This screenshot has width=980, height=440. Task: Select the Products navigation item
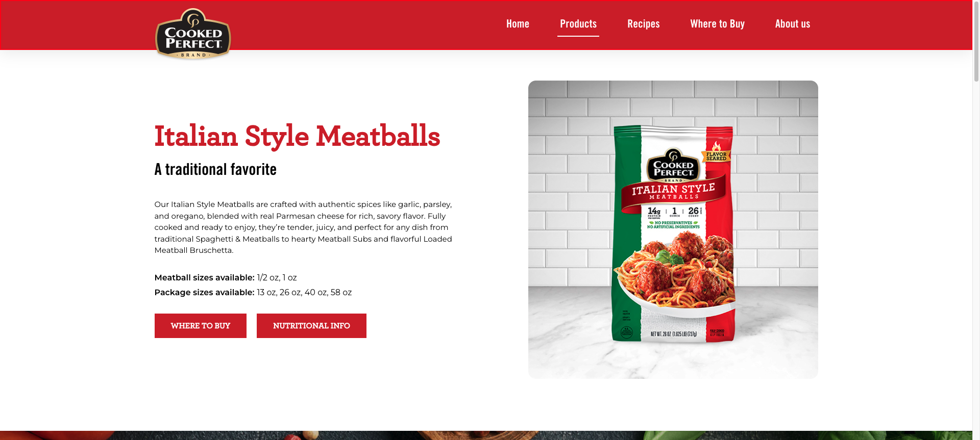point(578,24)
